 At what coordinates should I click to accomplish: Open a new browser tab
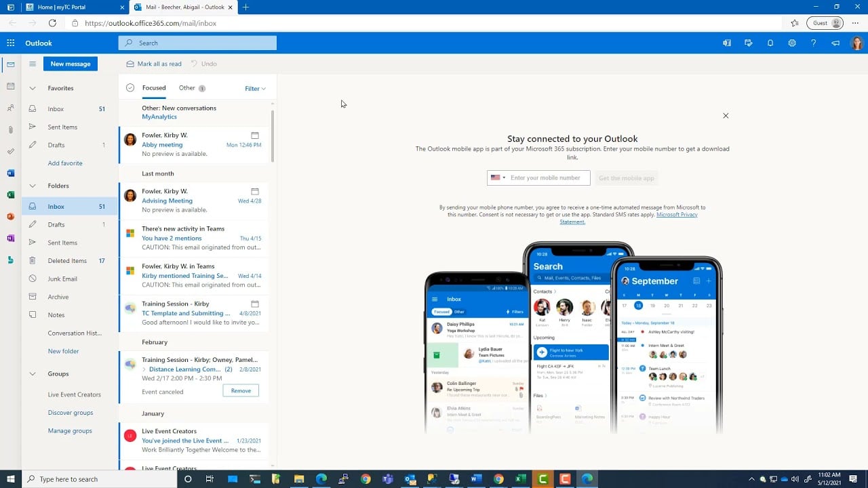click(x=245, y=7)
